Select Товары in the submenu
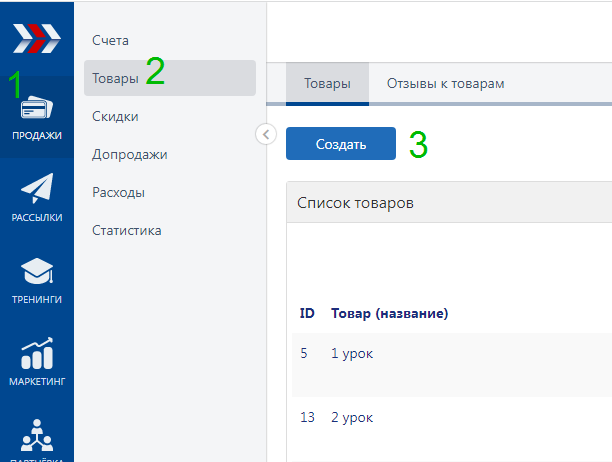612x462 pixels. pyautogui.click(x=115, y=78)
